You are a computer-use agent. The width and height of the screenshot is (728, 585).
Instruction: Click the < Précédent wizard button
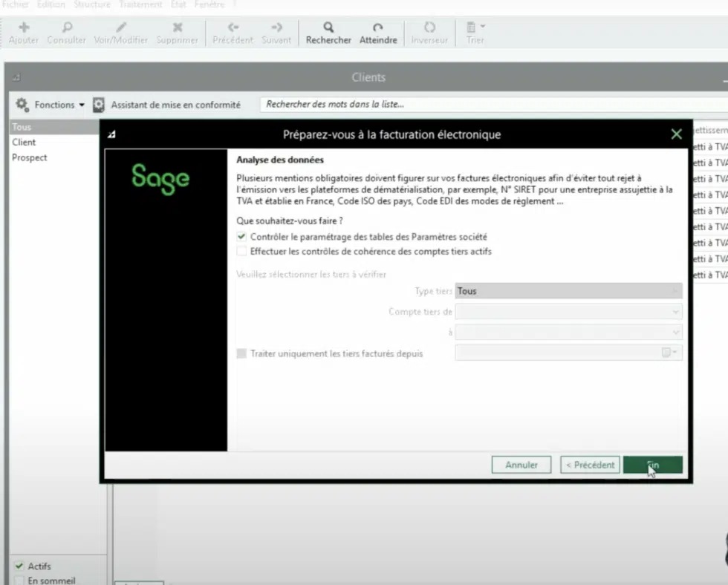pos(590,465)
